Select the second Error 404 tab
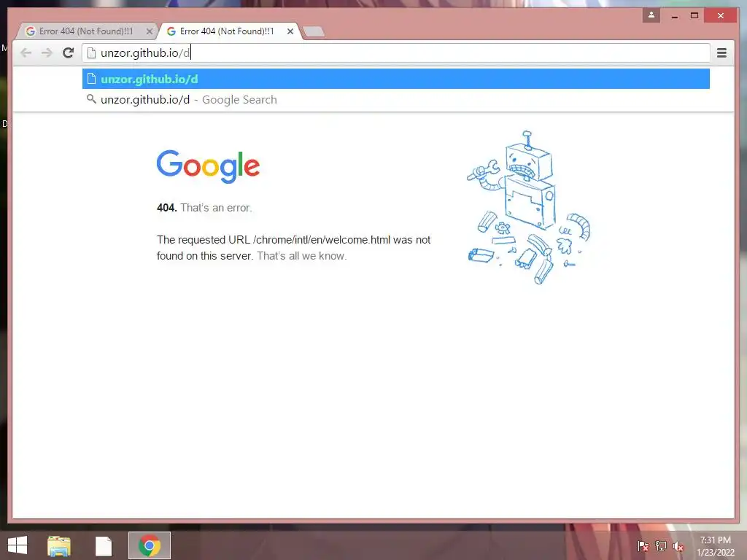Image resolution: width=747 pixels, height=560 pixels. (227, 31)
